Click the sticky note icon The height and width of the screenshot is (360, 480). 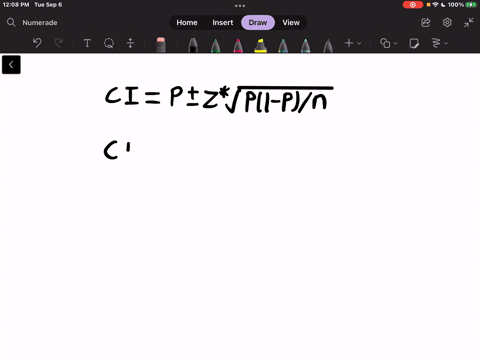click(414, 43)
